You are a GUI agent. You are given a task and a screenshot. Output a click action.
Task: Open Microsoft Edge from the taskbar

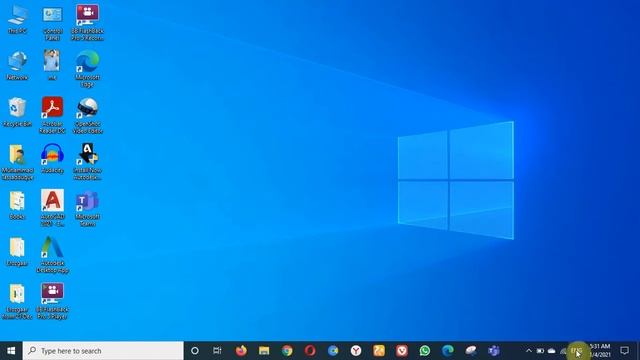click(x=448, y=351)
